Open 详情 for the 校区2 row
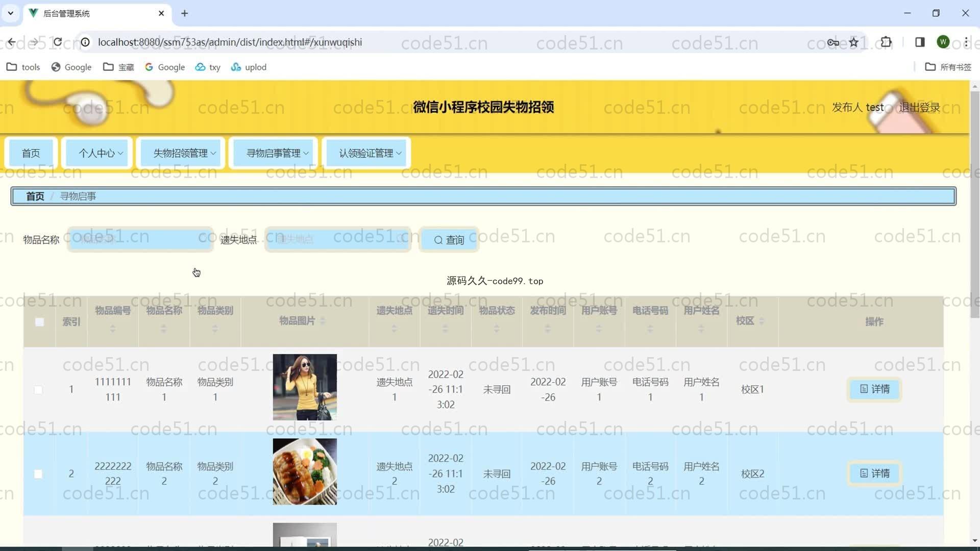Image resolution: width=980 pixels, height=551 pixels. [874, 473]
